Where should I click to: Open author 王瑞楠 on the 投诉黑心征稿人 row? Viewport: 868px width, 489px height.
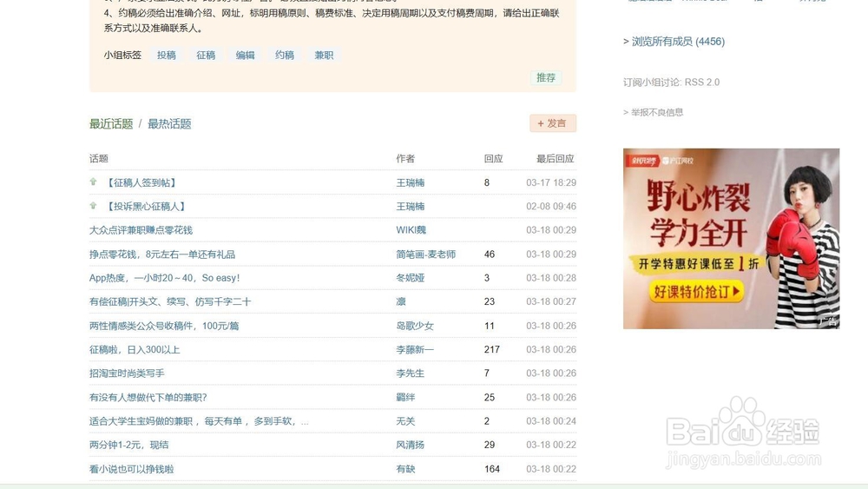(411, 206)
